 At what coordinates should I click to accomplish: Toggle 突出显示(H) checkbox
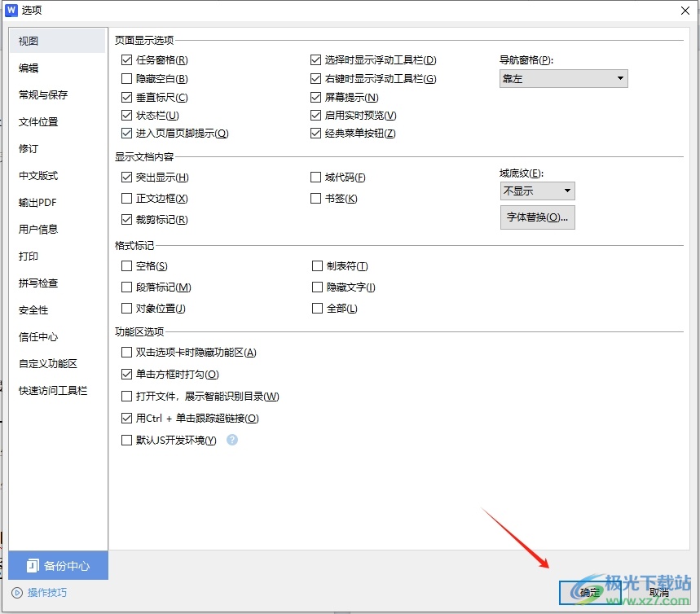click(127, 178)
